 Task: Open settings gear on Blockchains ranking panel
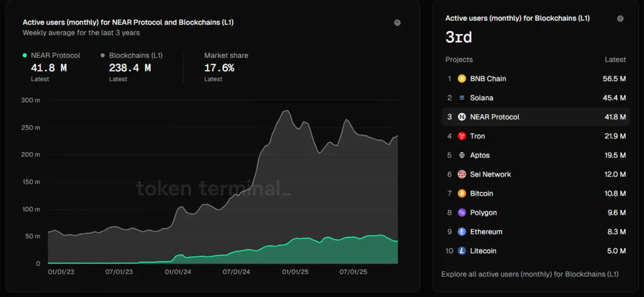[x=620, y=18]
